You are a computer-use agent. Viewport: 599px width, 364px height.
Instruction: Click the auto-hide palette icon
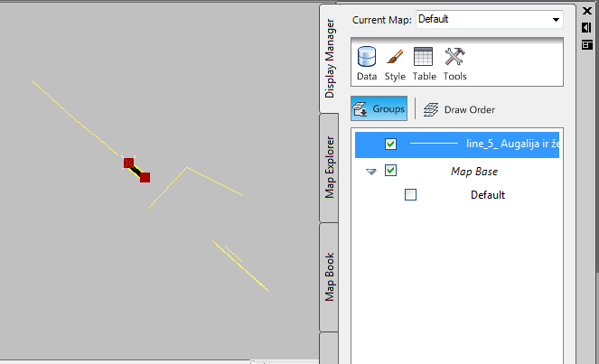[586, 27]
